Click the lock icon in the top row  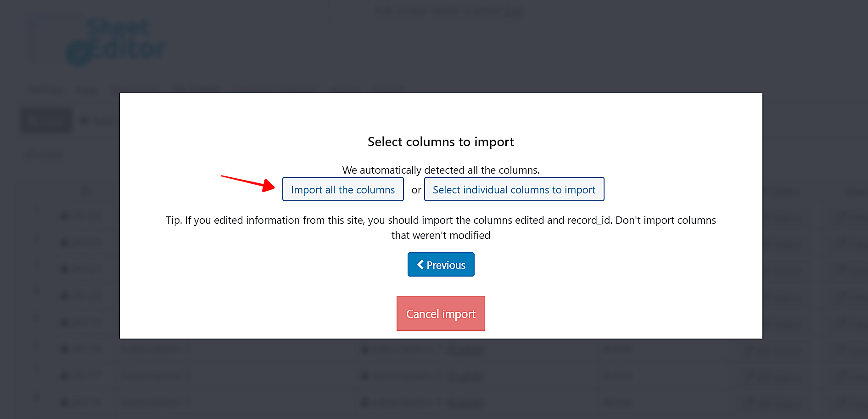(65, 216)
